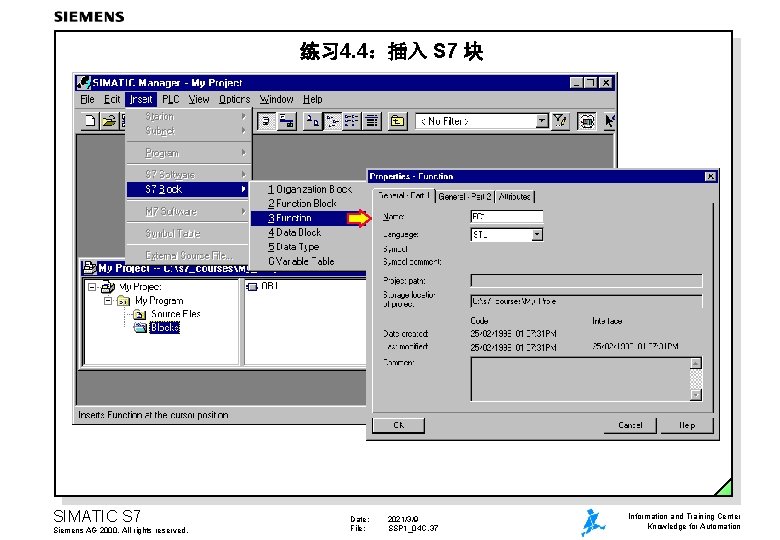Choose Function Block from submenu
The width and height of the screenshot is (780, 540).
308,204
